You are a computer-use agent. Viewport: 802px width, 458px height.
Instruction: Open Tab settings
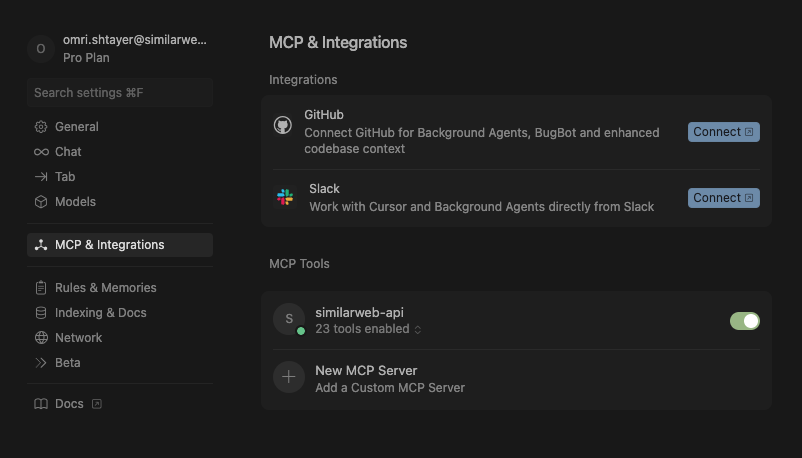120,177
